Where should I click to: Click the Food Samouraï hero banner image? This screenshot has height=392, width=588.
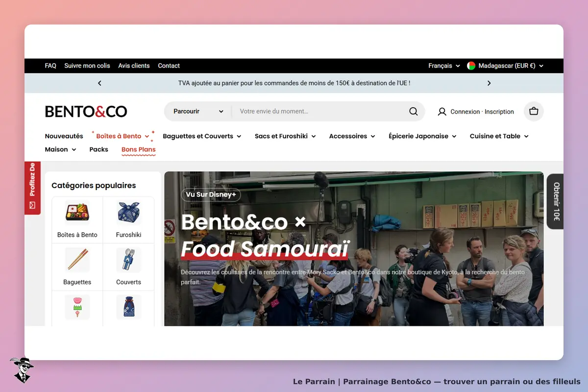354,248
